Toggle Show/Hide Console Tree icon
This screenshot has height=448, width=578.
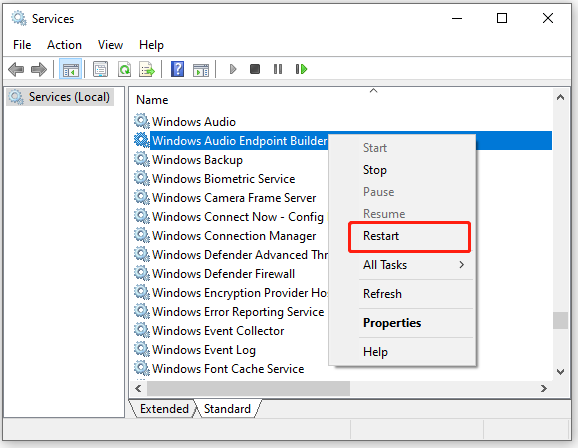tap(70, 69)
